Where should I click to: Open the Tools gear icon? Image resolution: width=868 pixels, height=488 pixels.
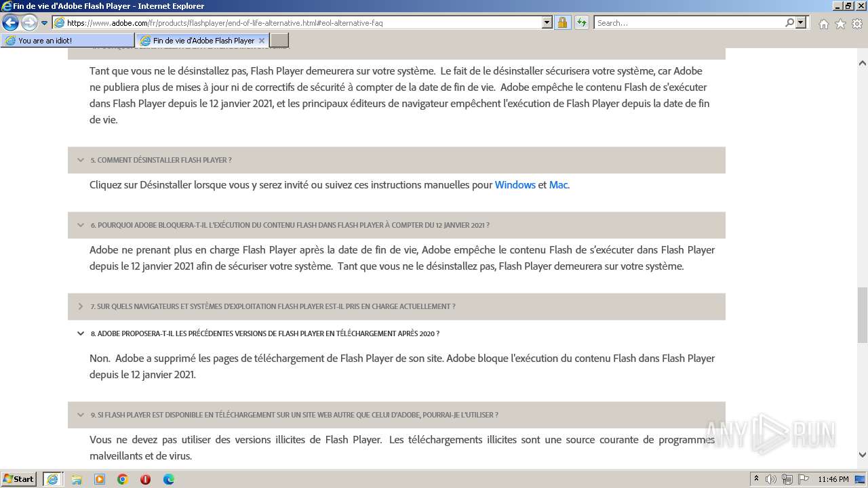click(x=857, y=24)
